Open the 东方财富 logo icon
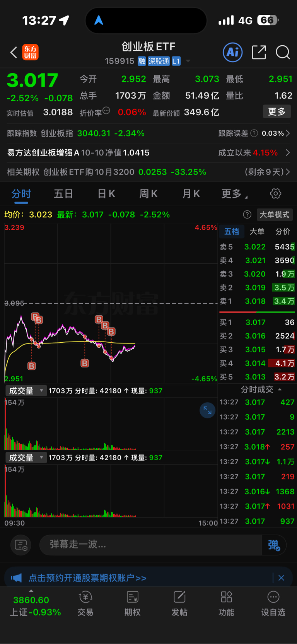This screenshot has width=297, height=644. pyautogui.click(x=31, y=52)
